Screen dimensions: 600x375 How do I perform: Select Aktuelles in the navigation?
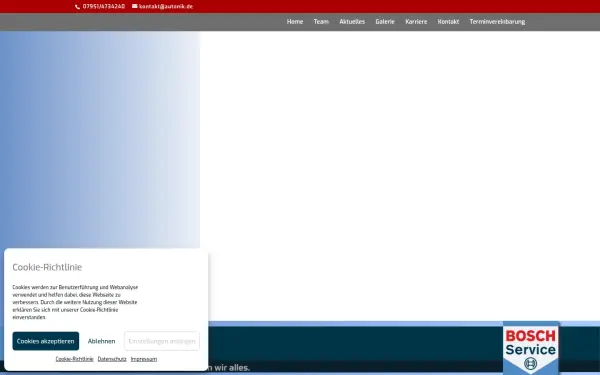(x=352, y=22)
